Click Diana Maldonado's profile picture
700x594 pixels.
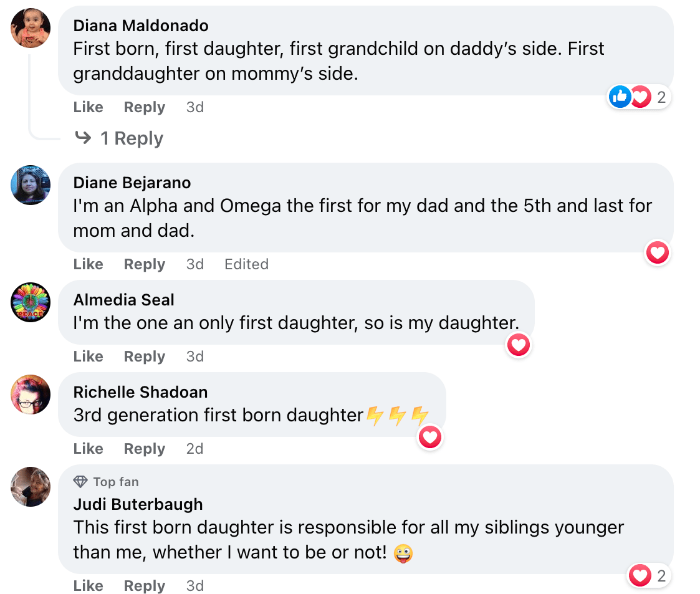[x=31, y=28]
